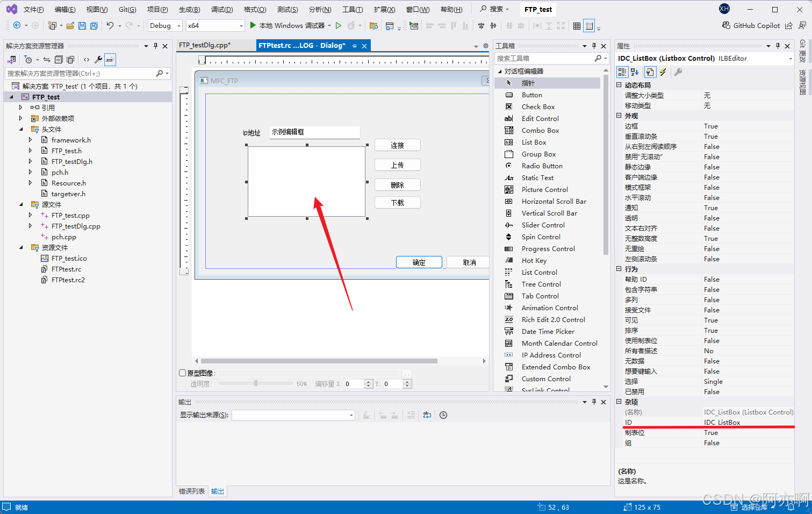Click the Center Vertical alignment icon
The width and height of the screenshot is (812, 514).
pos(481,26)
